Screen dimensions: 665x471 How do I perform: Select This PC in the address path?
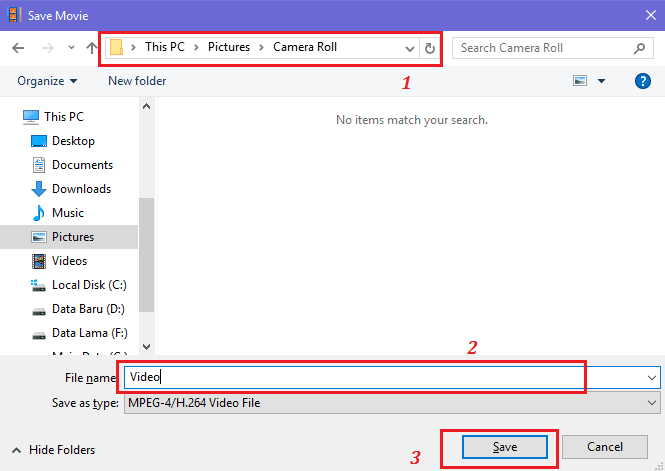tap(165, 47)
